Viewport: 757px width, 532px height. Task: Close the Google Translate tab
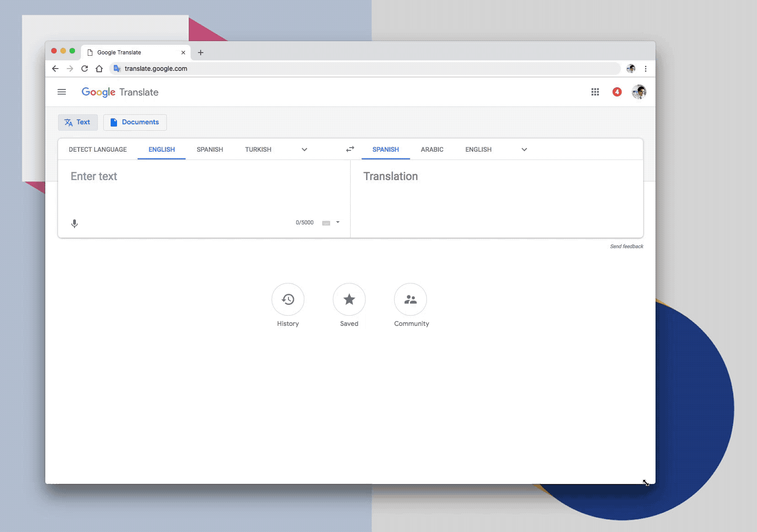coord(183,53)
